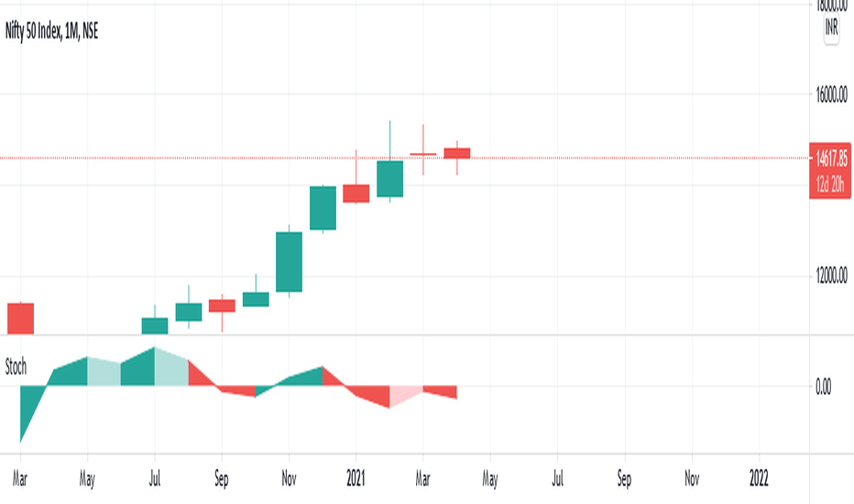Click the latest red April 2021 candle
This screenshot has height=504, width=854.
tap(457, 153)
